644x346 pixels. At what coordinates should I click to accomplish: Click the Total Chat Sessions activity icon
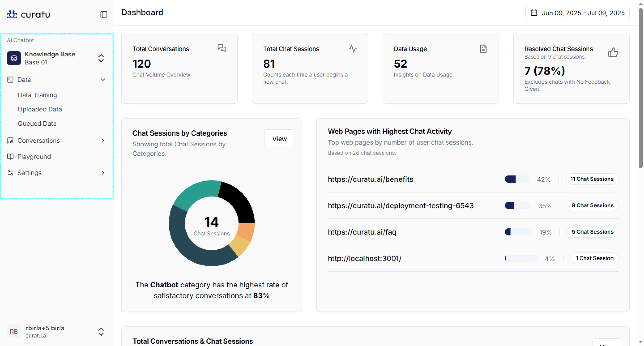pyautogui.click(x=352, y=49)
